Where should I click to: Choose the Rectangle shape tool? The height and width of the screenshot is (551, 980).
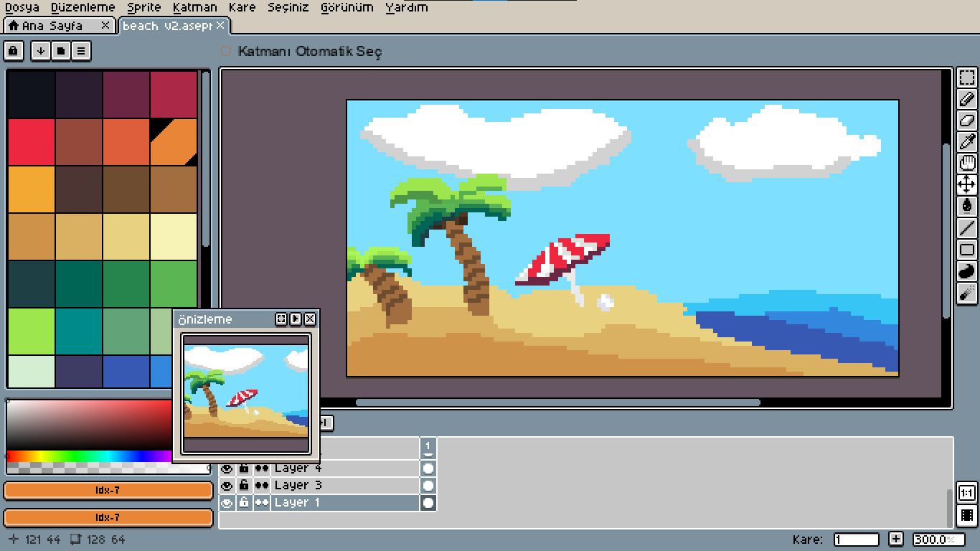pyautogui.click(x=966, y=250)
